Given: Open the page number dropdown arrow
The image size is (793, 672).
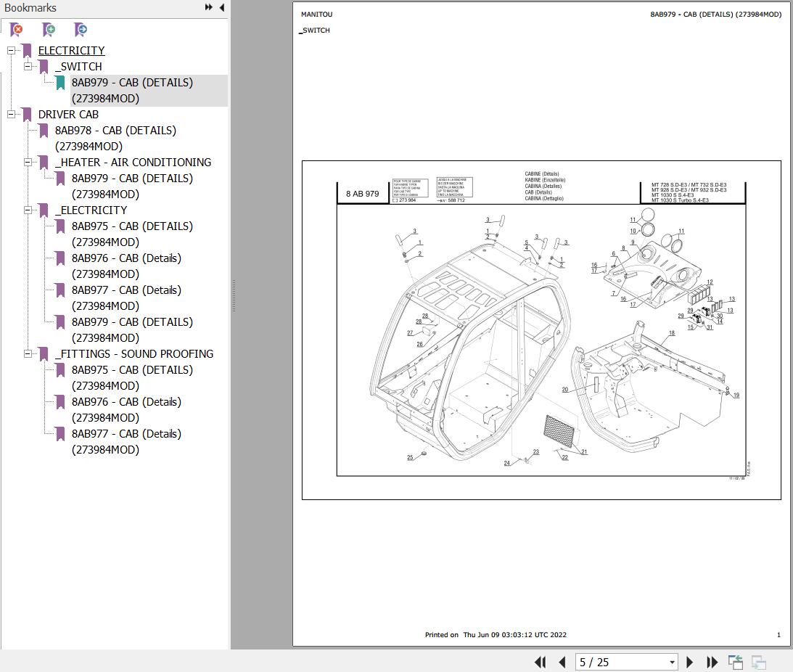Looking at the screenshot, I should pos(672,662).
